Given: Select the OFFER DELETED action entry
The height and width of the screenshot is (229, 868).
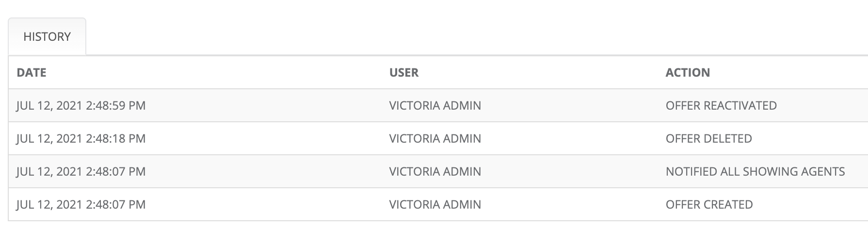Looking at the screenshot, I should point(708,139).
